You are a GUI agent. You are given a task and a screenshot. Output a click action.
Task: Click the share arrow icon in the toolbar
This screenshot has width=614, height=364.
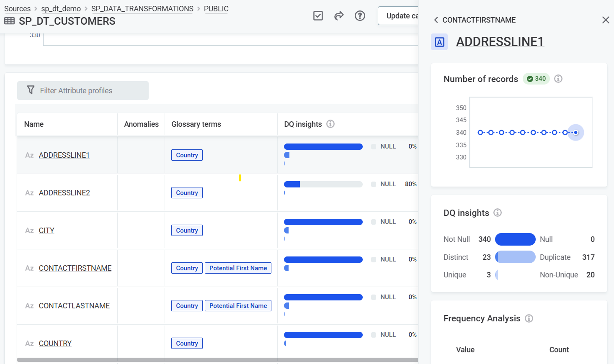tap(339, 15)
